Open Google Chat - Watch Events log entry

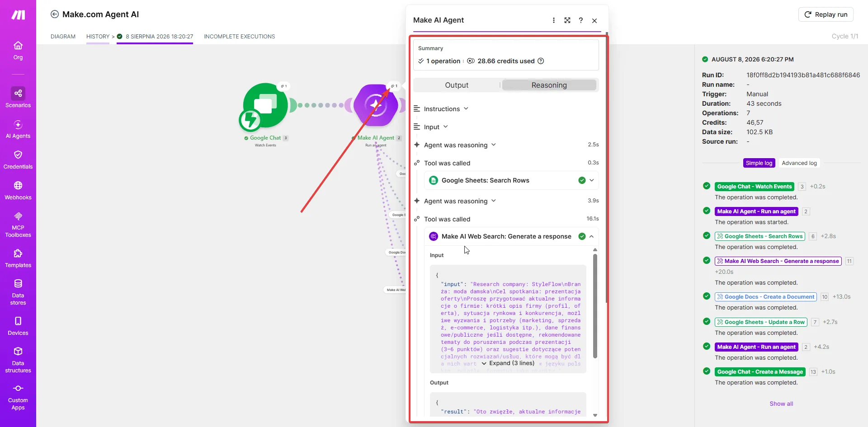[x=755, y=187]
